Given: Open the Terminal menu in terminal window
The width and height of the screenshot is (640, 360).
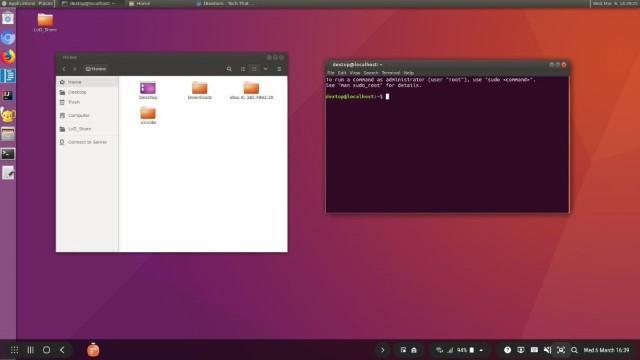Looking at the screenshot, I should (391, 73).
